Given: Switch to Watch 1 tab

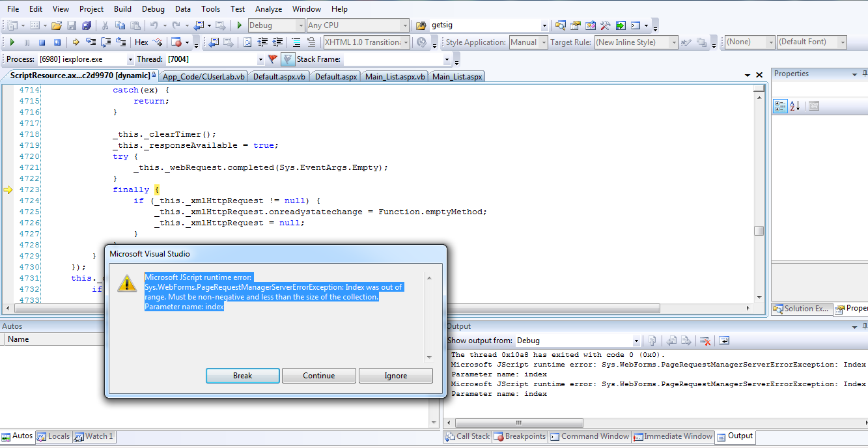Looking at the screenshot, I should click(93, 437).
